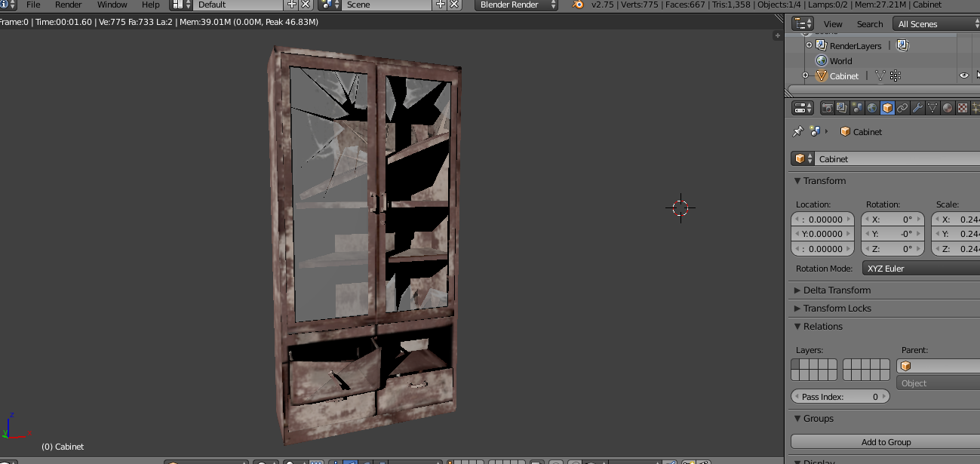The width and height of the screenshot is (980, 464).
Task: Enable the first layer button under Layers
Action: [796, 364]
